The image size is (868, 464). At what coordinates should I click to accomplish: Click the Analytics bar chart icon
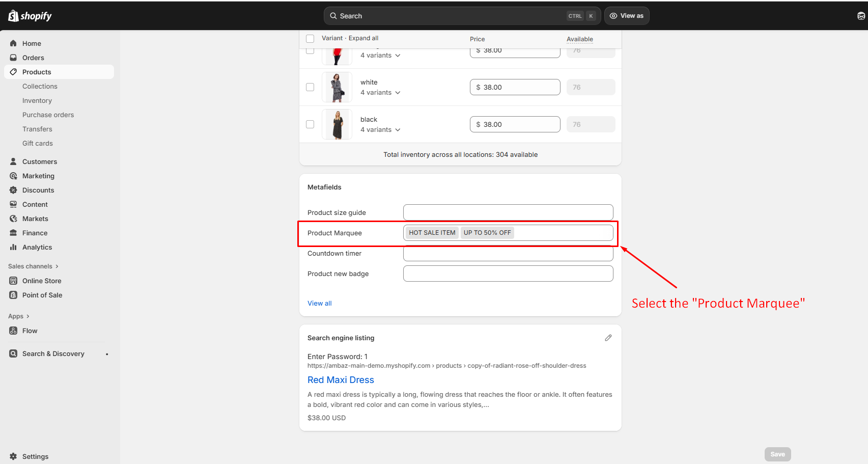pyautogui.click(x=13, y=247)
